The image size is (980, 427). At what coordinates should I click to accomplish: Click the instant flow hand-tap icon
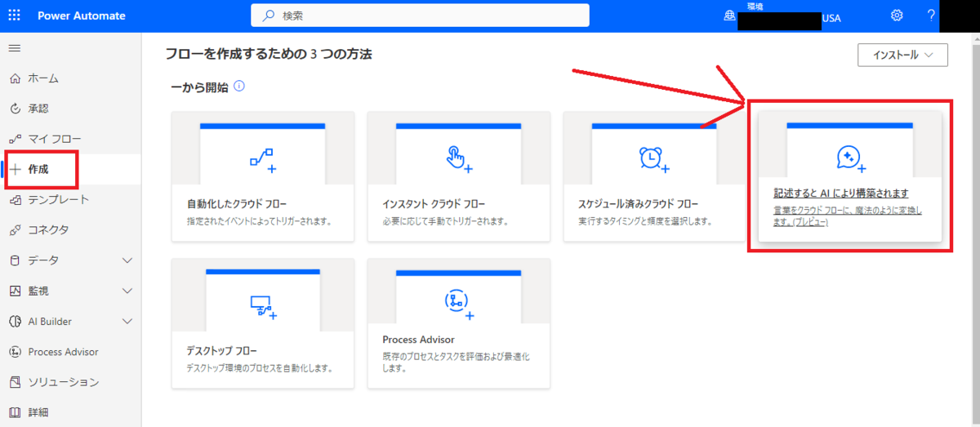pos(459,158)
